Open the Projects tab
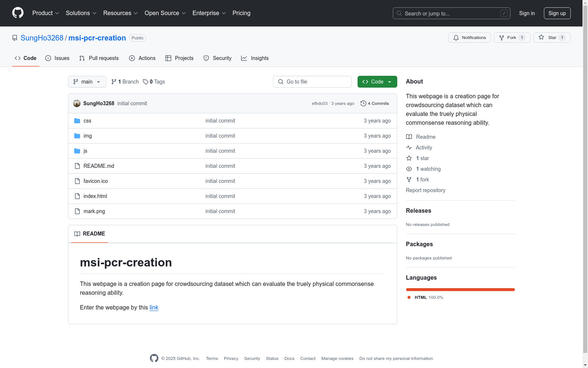The height and width of the screenshot is (368, 588). pyautogui.click(x=179, y=58)
